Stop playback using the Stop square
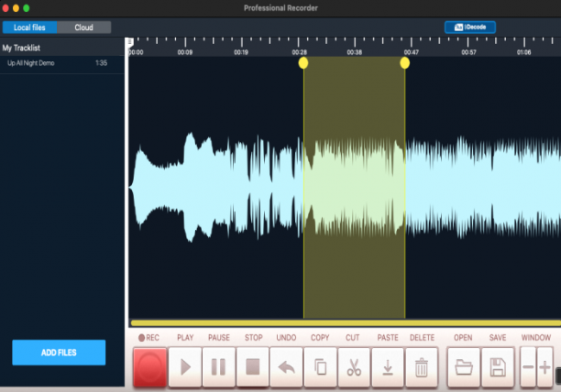 [253, 367]
